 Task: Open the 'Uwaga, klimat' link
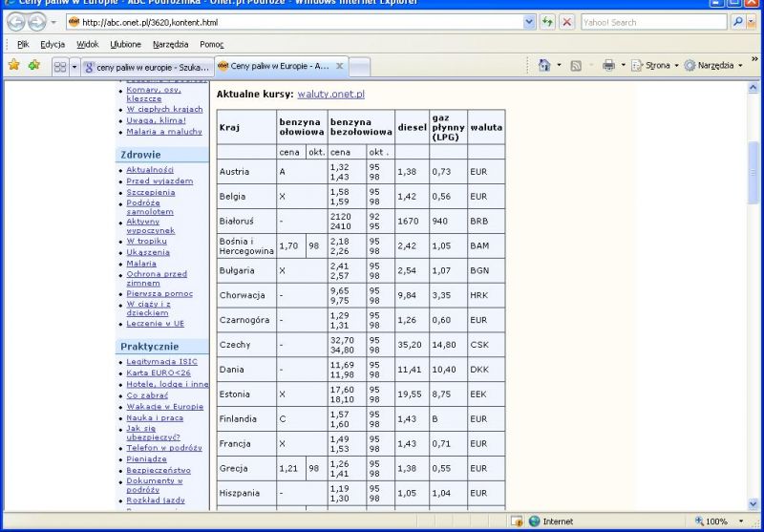coord(156,120)
